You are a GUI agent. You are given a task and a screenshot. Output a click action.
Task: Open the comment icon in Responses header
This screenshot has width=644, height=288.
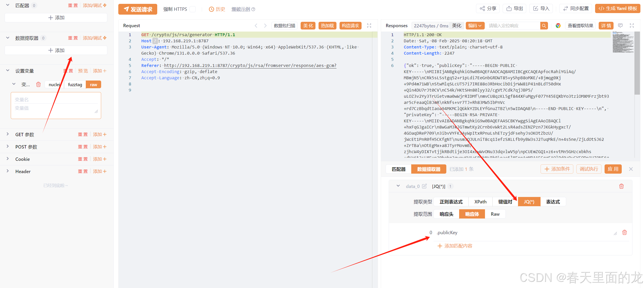pos(620,26)
